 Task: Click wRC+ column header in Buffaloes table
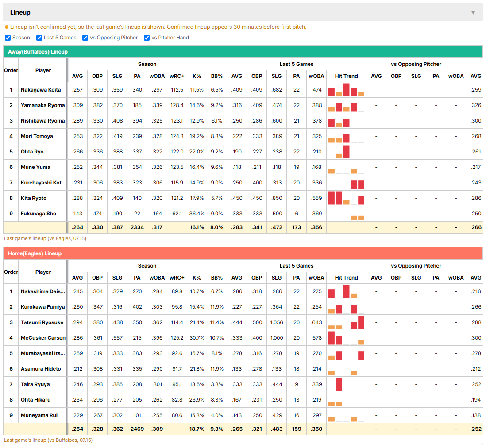(x=177, y=76)
